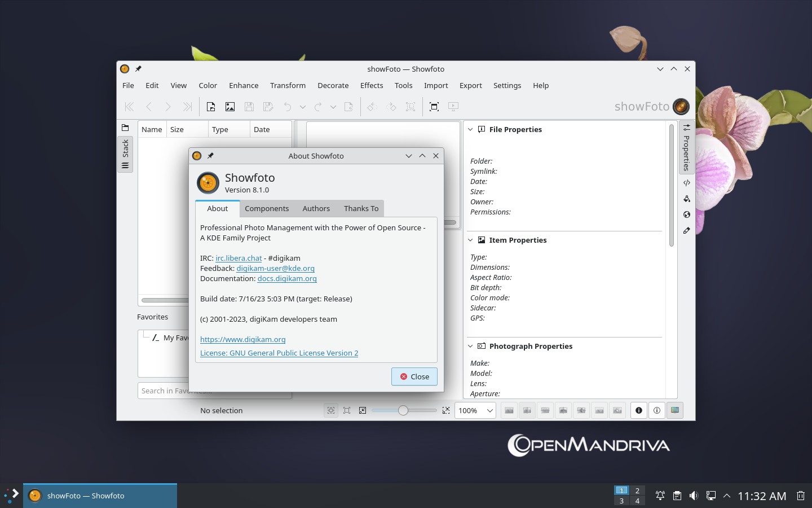Open the Stack sidebar tab

[125, 154]
